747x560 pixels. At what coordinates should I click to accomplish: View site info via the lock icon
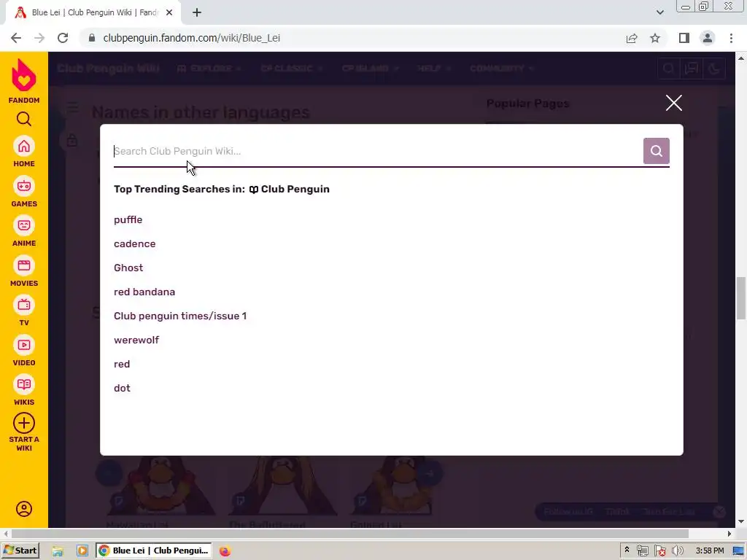[x=92, y=38]
